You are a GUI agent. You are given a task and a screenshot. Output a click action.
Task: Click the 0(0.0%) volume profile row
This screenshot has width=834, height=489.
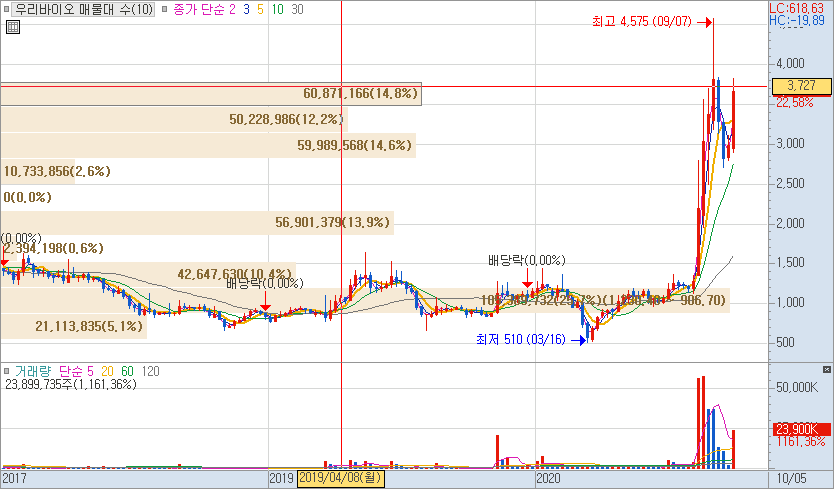click(x=28, y=197)
